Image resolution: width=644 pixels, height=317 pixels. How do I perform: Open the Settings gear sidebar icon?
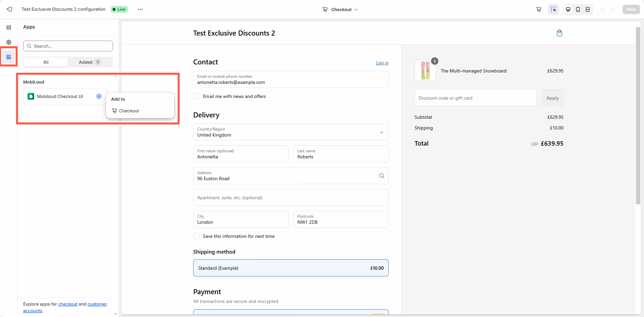point(9,42)
